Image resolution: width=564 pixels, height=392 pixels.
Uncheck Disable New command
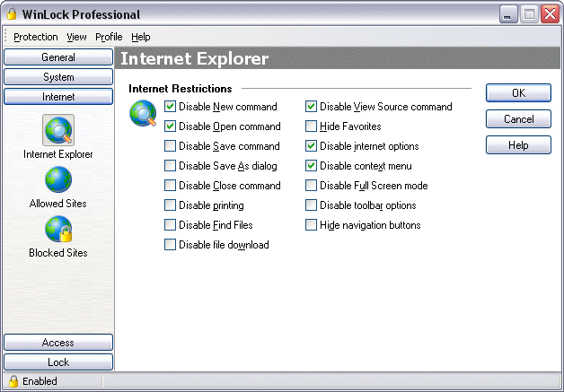[x=170, y=107]
